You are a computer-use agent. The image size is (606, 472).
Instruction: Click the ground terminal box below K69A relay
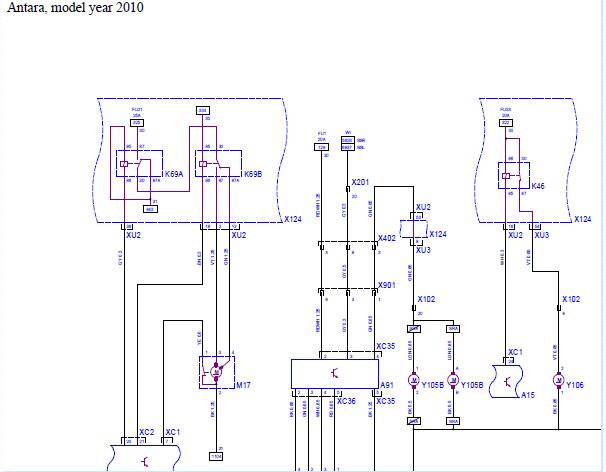point(150,209)
